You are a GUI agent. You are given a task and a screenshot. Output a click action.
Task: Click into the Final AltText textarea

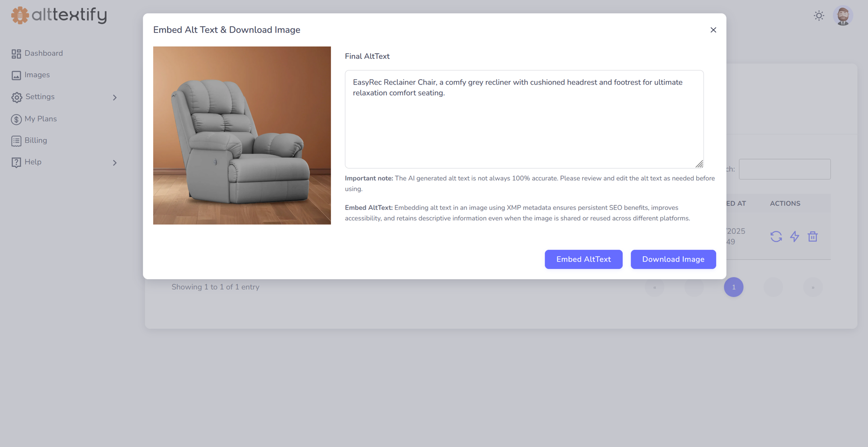coord(524,119)
